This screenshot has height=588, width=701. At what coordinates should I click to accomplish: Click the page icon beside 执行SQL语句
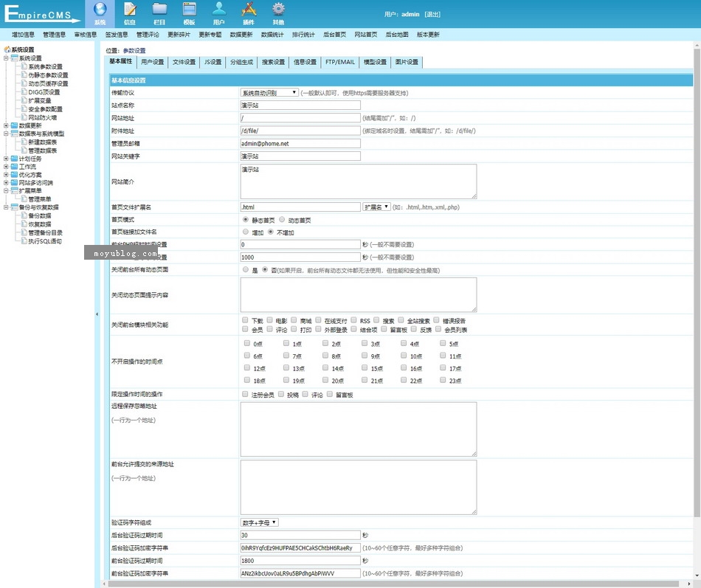tap(24, 241)
